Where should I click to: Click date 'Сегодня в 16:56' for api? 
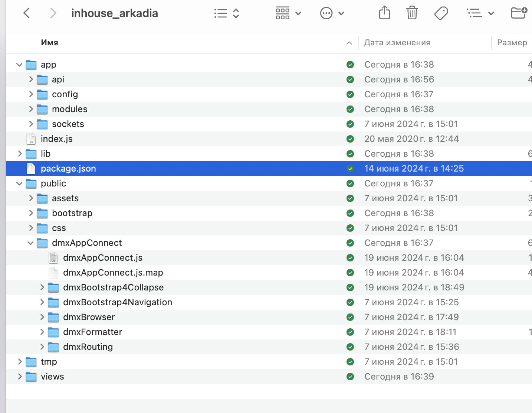tap(399, 79)
